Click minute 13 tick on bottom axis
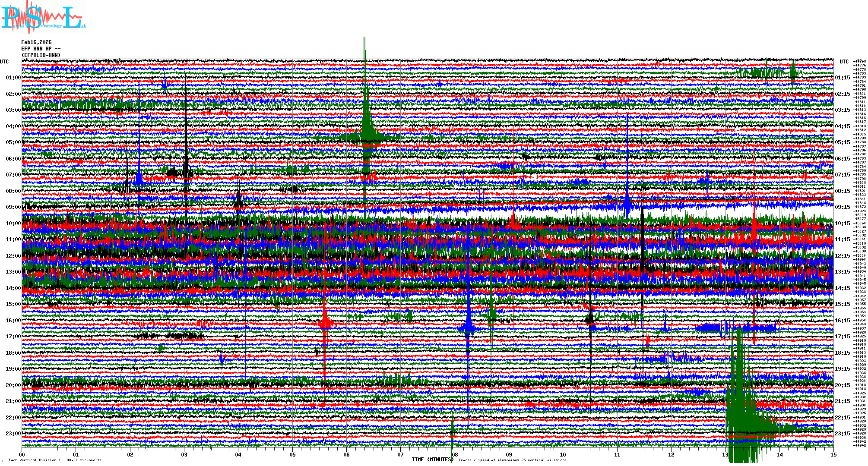 pos(725,454)
